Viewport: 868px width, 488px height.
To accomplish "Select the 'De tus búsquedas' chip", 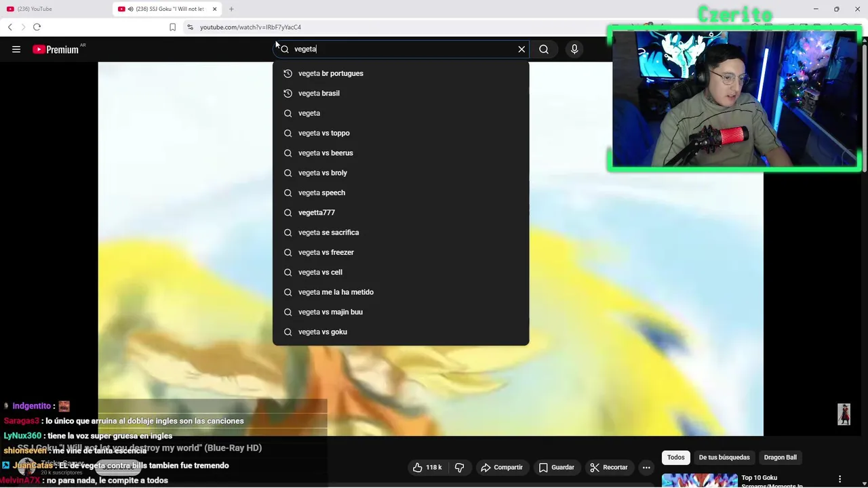I will [x=724, y=457].
